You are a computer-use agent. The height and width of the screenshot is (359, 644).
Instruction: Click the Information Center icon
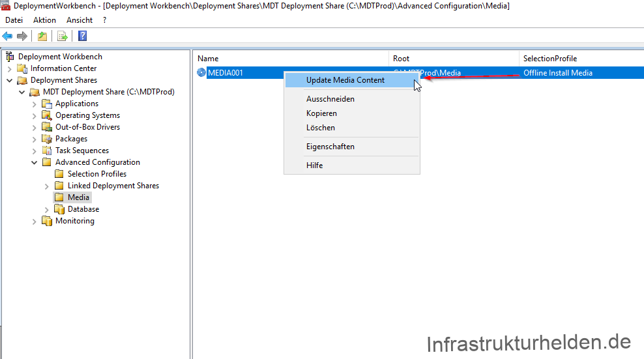(22, 68)
